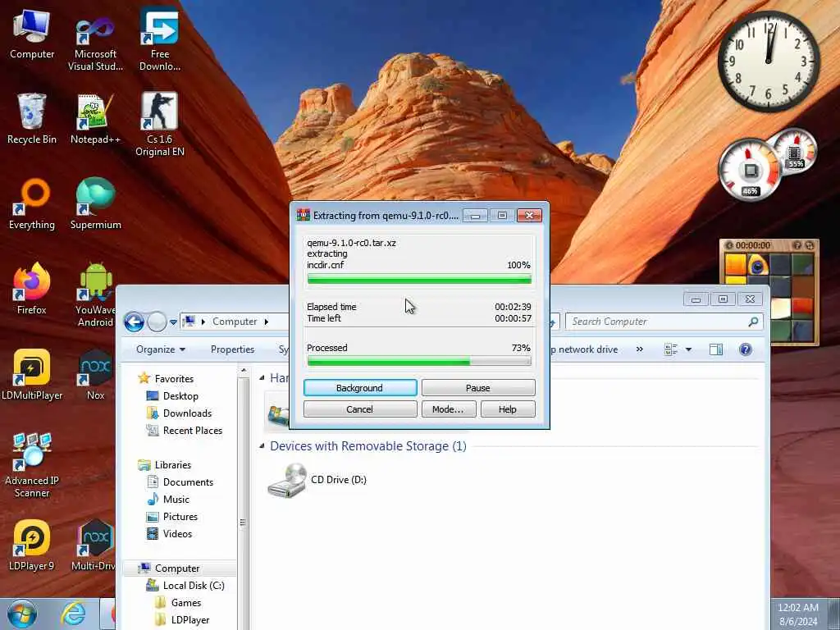Select Favorites in the navigation pane
The image size is (840, 630).
174,379
